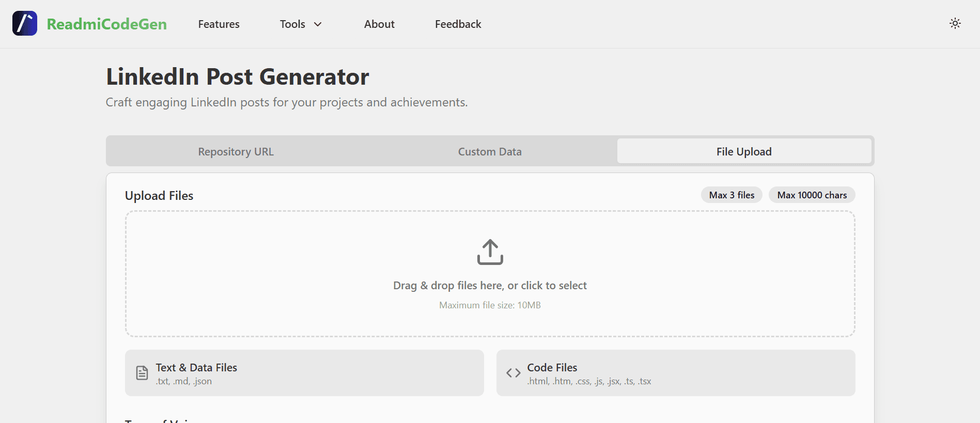The height and width of the screenshot is (423, 980).
Task: Click the code brackets icon beside Code Files
Action: click(x=513, y=373)
